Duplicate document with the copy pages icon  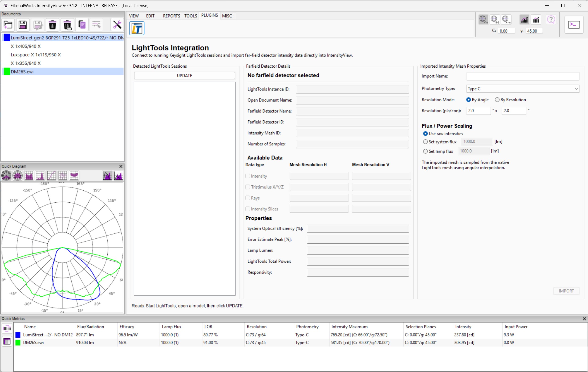coord(82,25)
